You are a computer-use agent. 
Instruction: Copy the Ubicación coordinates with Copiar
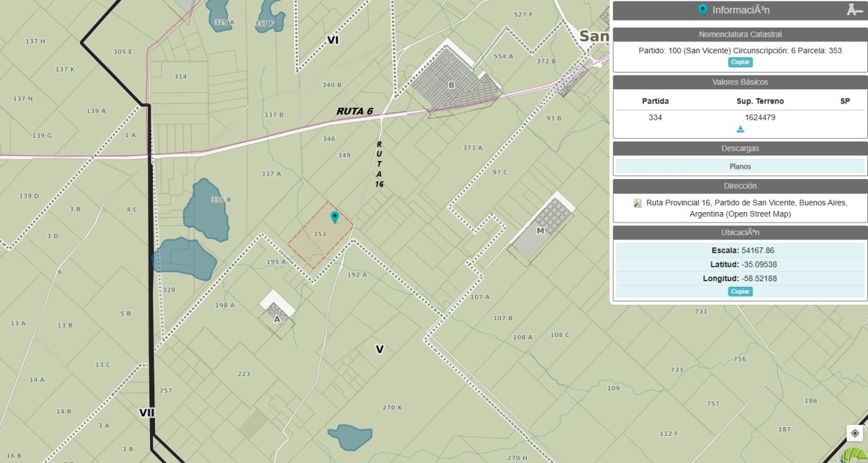click(x=740, y=292)
